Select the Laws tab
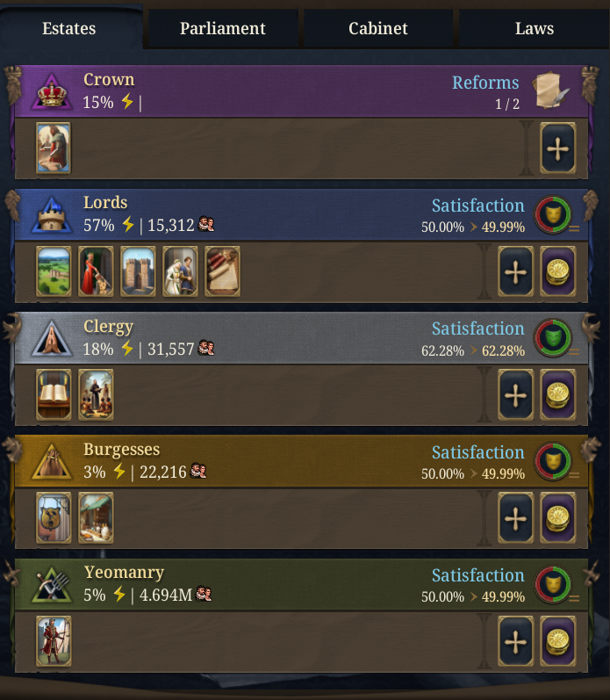The width and height of the screenshot is (610, 700). pos(535,29)
